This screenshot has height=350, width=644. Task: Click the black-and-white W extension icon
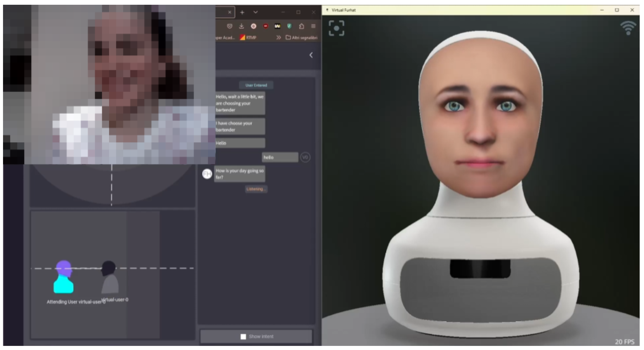pos(277,26)
